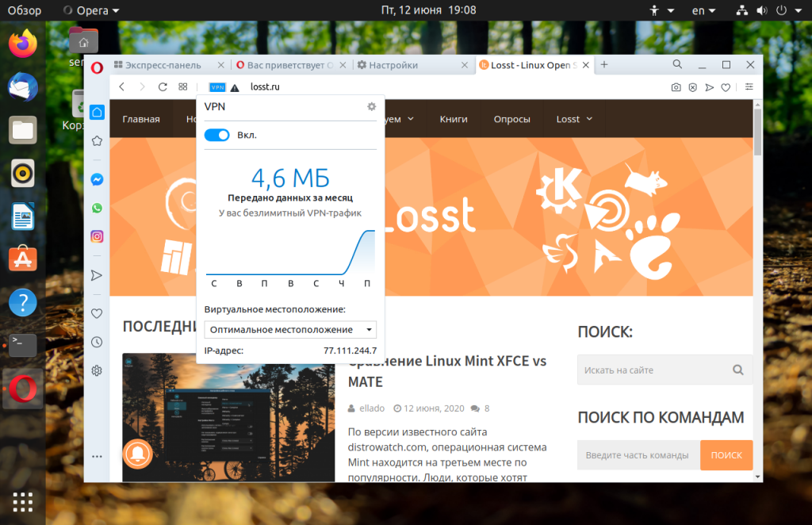Expand the Losst menu item

click(x=574, y=119)
